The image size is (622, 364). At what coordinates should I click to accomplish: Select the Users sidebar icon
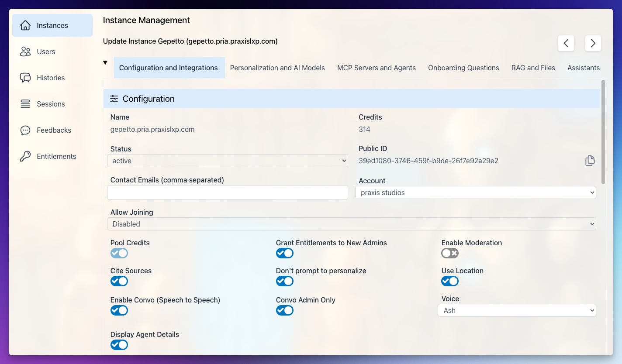(x=26, y=52)
